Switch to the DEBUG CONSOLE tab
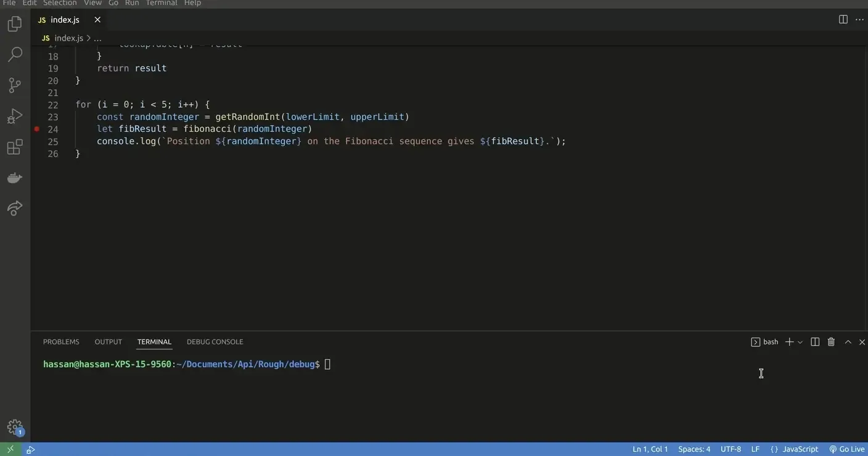Image resolution: width=868 pixels, height=456 pixels. tap(215, 342)
